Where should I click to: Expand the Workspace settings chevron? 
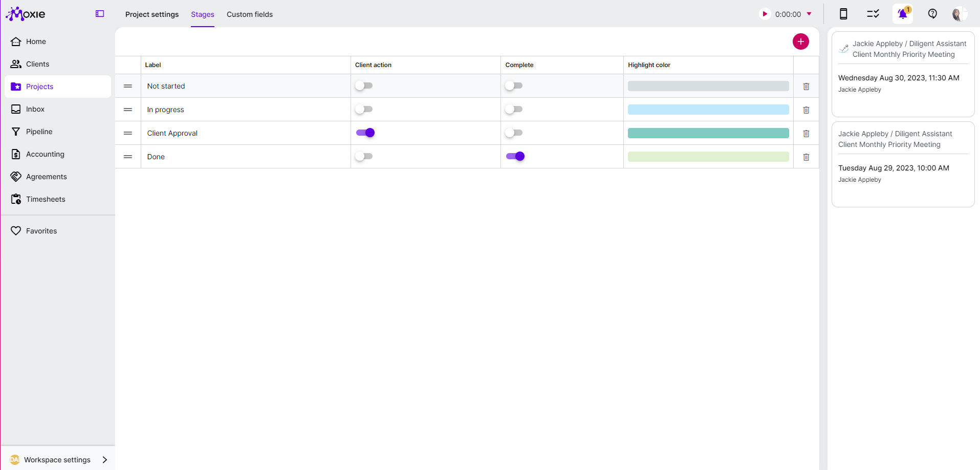click(x=105, y=459)
